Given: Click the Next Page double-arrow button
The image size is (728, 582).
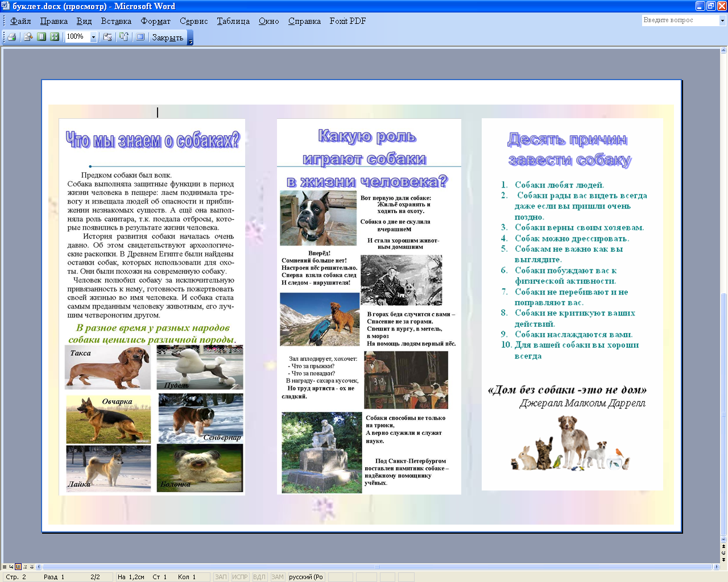Looking at the screenshot, I should click(x=723, y=560).
